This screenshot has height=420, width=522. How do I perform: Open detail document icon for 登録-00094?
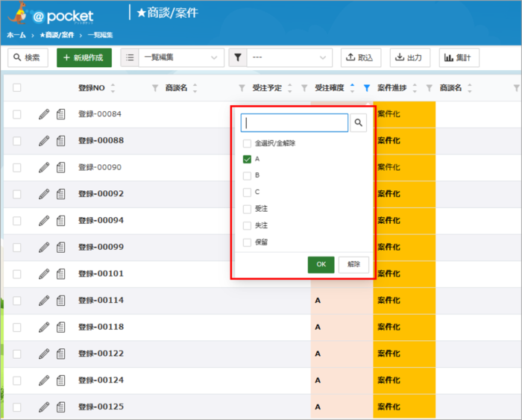(x=60, y=221)
